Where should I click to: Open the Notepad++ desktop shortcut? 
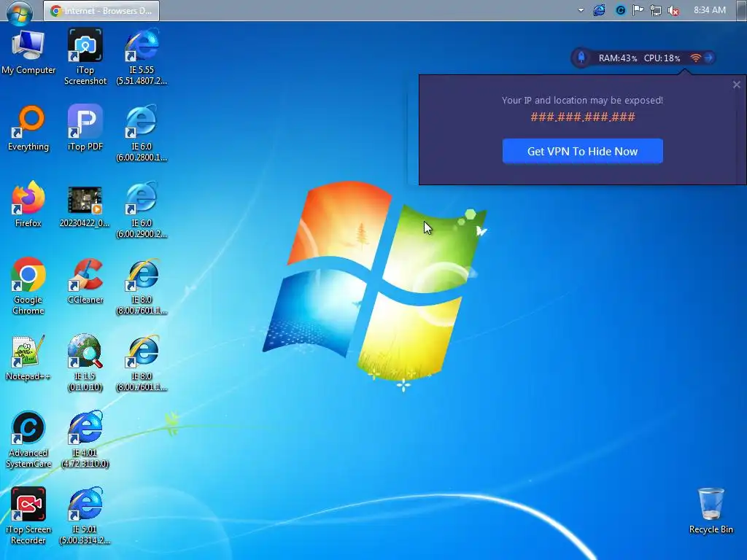(28, 357)
